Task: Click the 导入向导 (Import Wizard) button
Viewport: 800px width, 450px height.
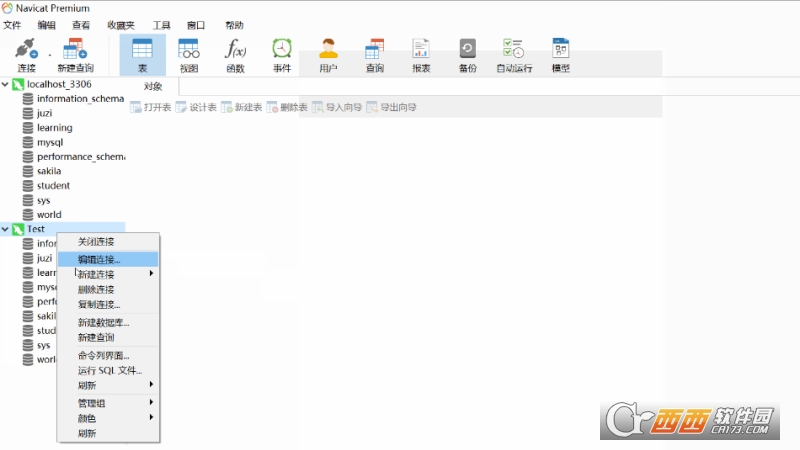Action: click(337, 107)
